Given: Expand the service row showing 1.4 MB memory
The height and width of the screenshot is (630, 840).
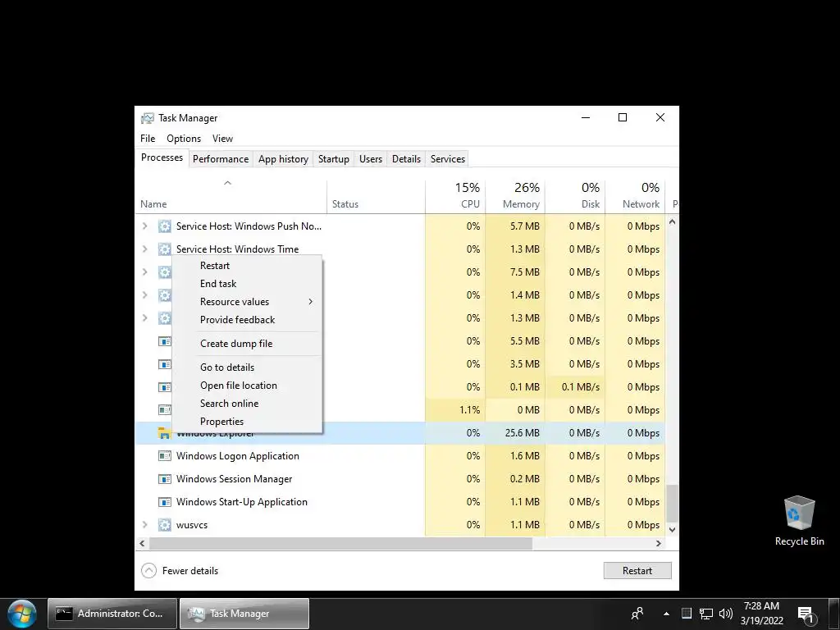Looking at the screenshot, I should 144,295.
